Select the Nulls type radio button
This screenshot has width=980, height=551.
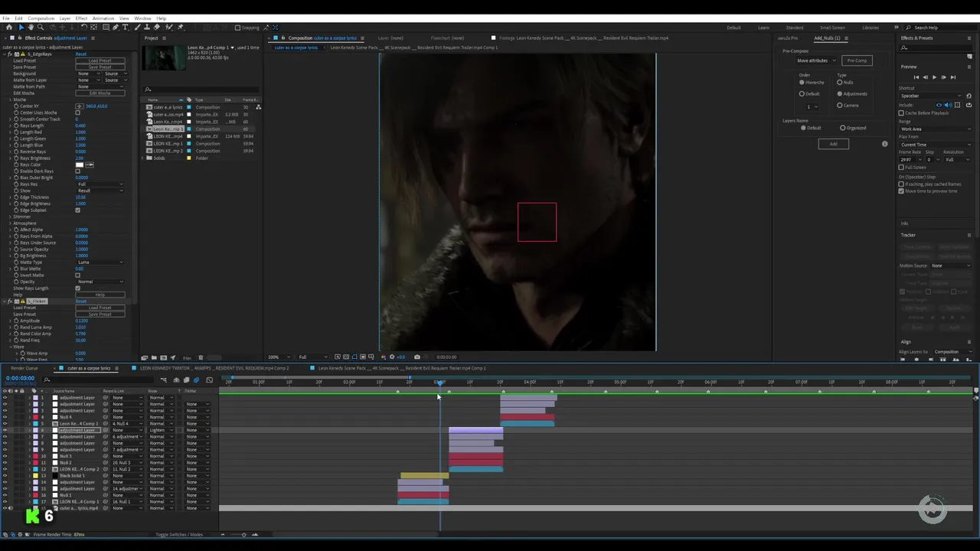point(840,83)
